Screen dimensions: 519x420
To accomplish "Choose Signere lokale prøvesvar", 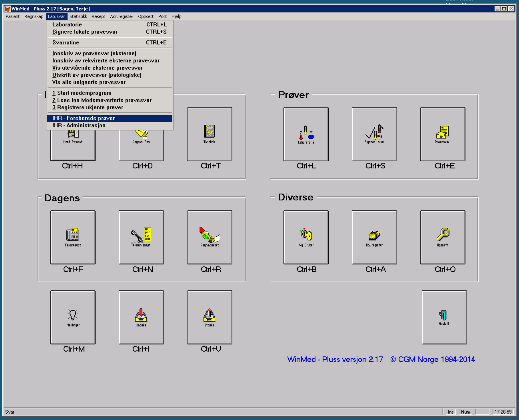I will tap(110, 32).
